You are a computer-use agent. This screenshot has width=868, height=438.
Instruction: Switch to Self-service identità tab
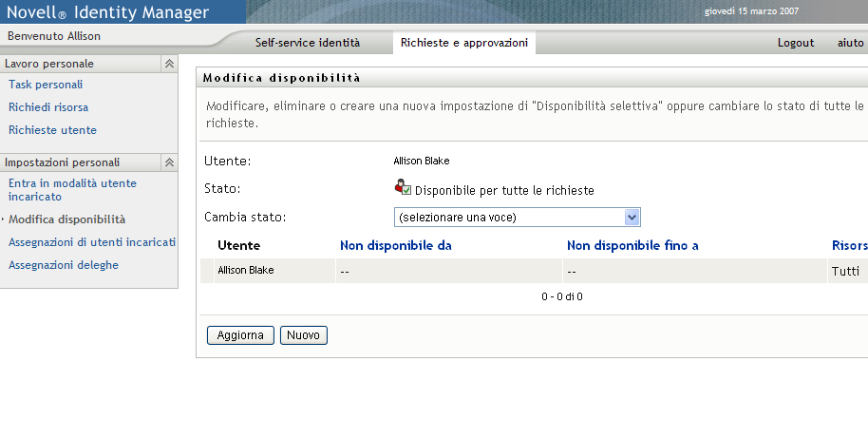click(308, 43)
